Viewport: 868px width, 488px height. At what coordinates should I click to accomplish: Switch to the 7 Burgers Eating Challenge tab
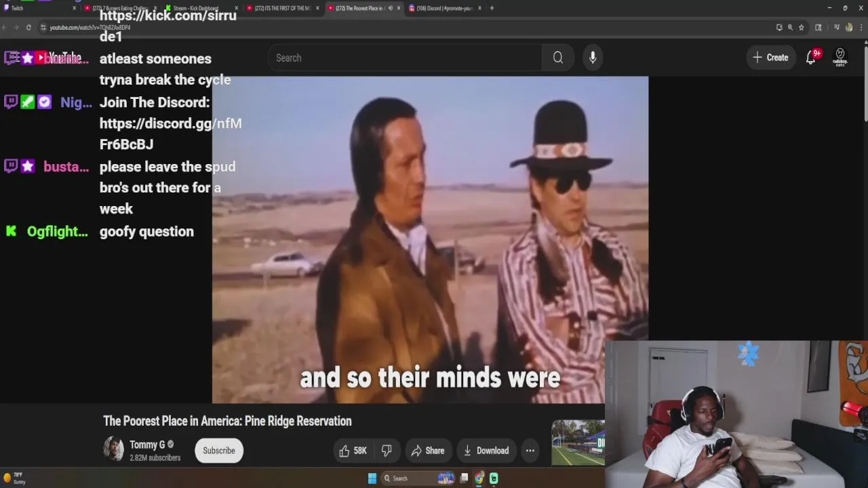[x=119, y=8]
